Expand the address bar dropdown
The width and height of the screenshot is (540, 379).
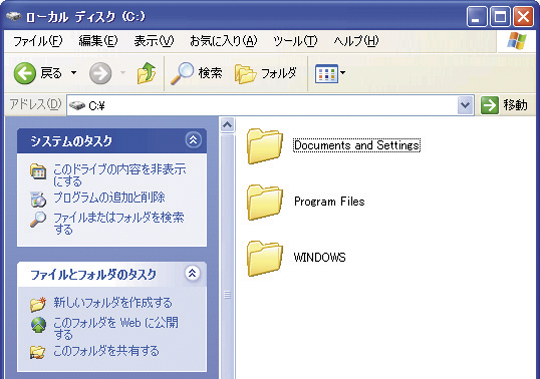pyautogui.click(x=465, y=105)
